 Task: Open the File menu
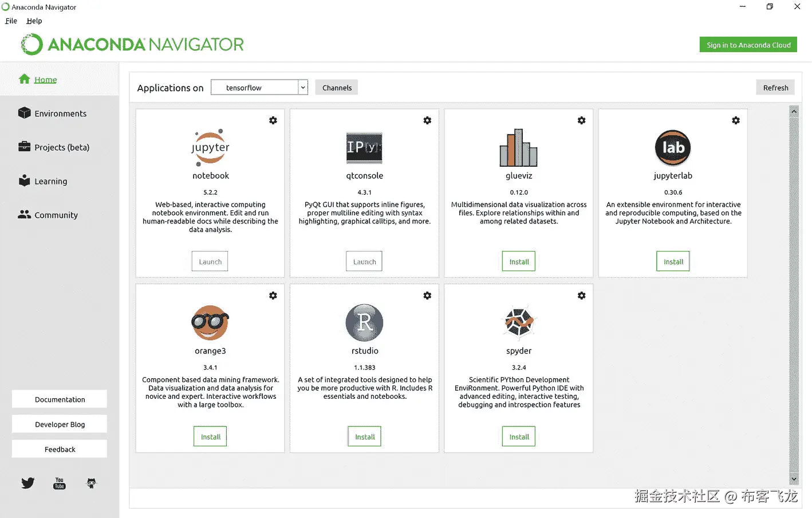[11, 21]
